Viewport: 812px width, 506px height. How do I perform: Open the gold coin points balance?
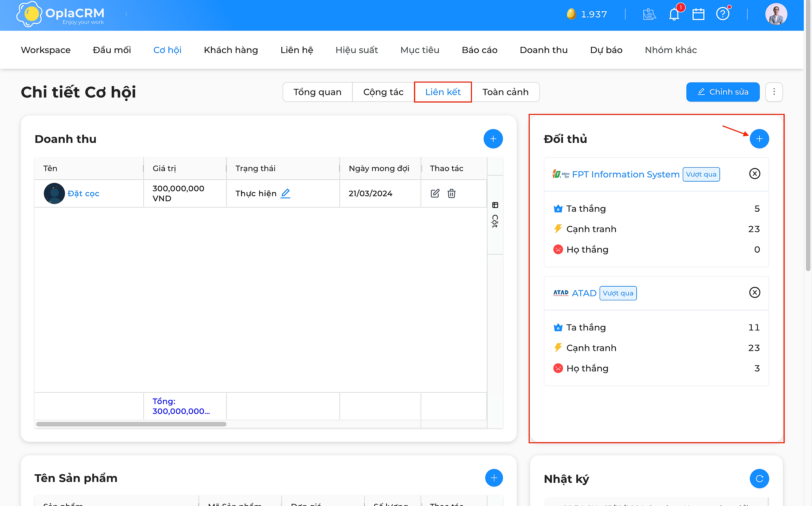point(587,14)
